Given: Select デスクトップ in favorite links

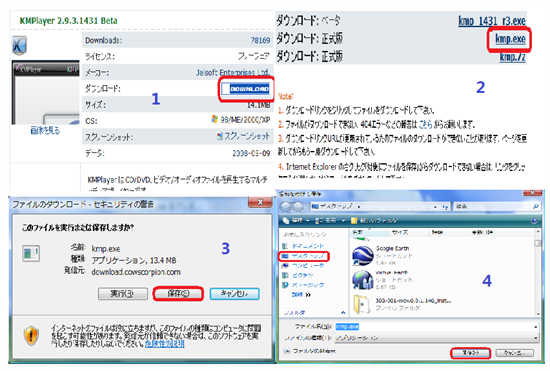Looking at the screenshot, I should 304,256.
